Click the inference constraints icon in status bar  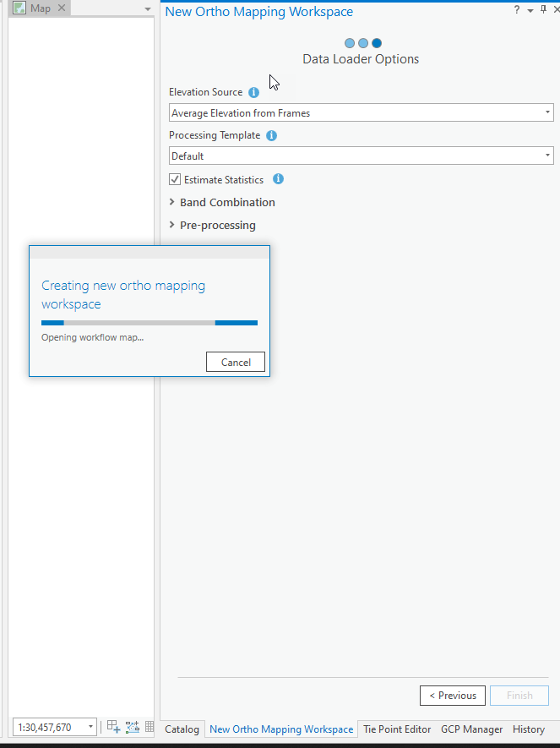coord(133,727)
